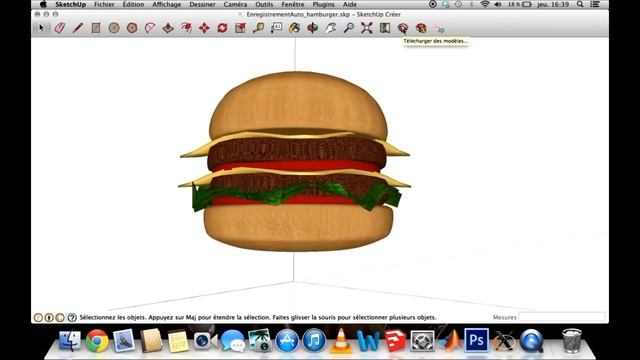Open the Trash in the Dock
The width and height of the screenshot is (640, 360).
tap(572, 340)
